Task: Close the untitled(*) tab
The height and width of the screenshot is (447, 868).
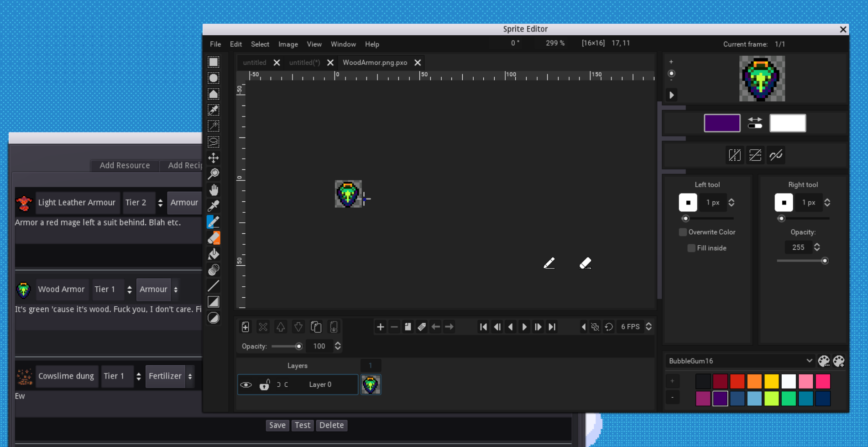Action: 330,63
